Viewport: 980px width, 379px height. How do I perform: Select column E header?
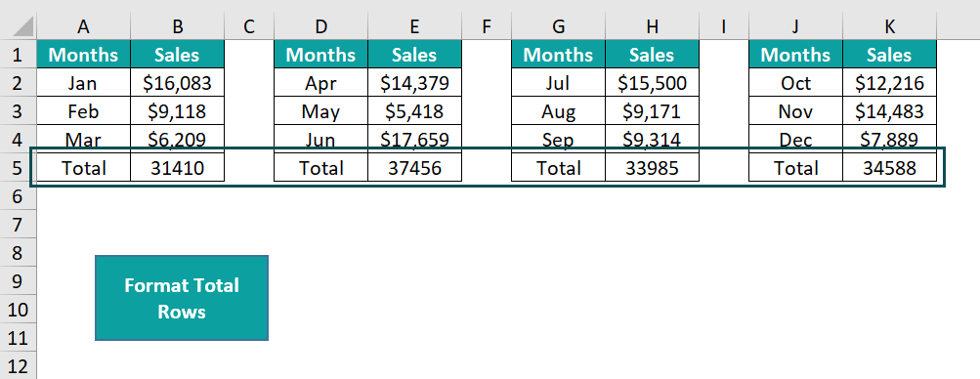click(414, 26)
